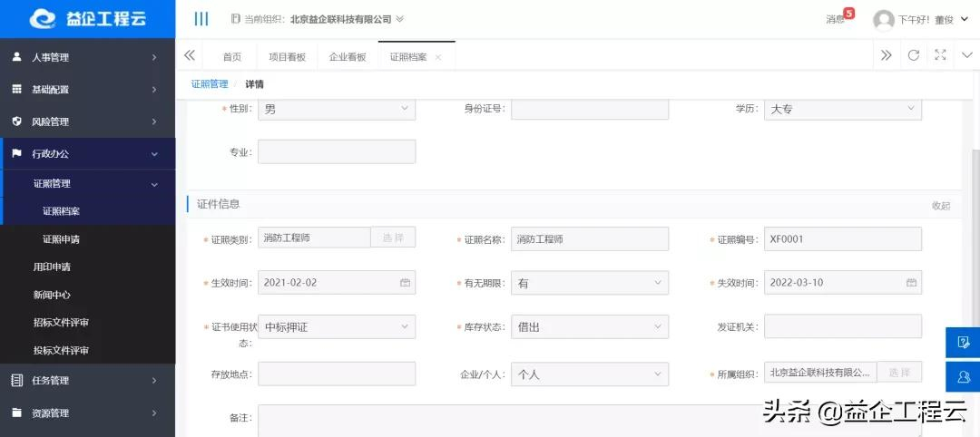
Task: Open the 学历 dropdown
Action: (842, 109)
